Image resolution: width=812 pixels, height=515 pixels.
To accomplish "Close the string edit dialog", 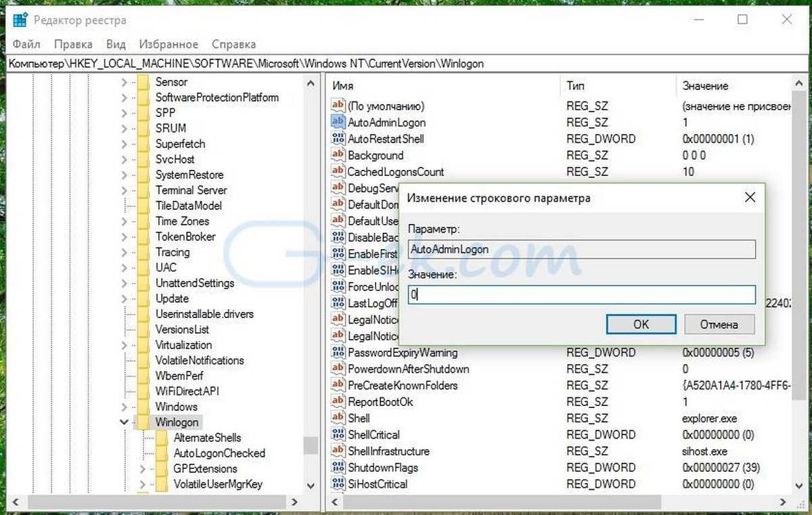I will pyautogui.click(x=750, y=198).
